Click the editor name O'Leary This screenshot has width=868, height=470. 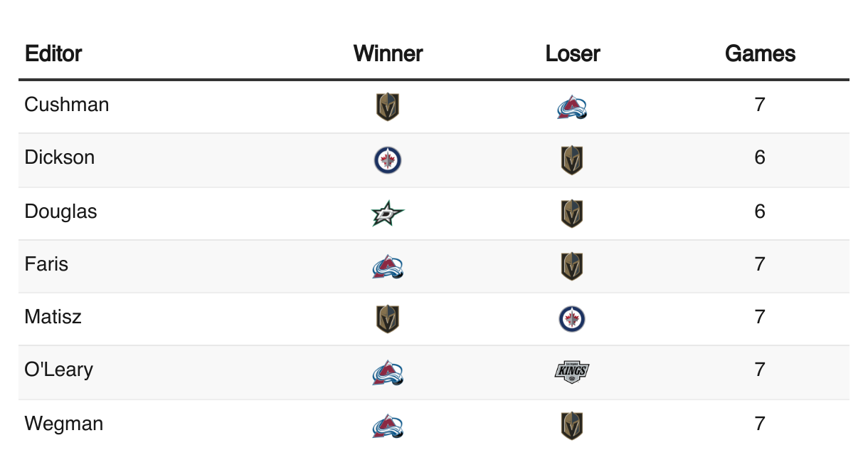pos(58,370)
